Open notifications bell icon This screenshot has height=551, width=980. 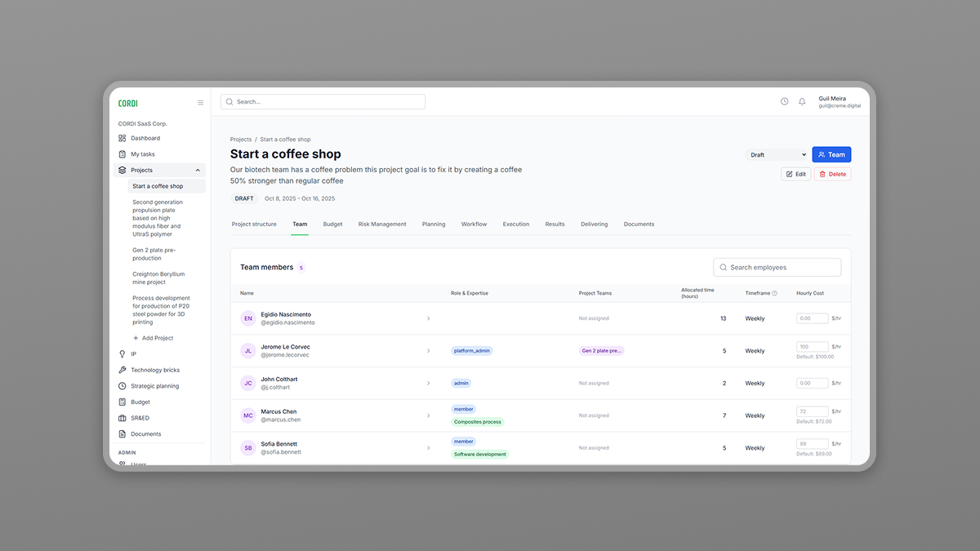(x=802, y=102)
